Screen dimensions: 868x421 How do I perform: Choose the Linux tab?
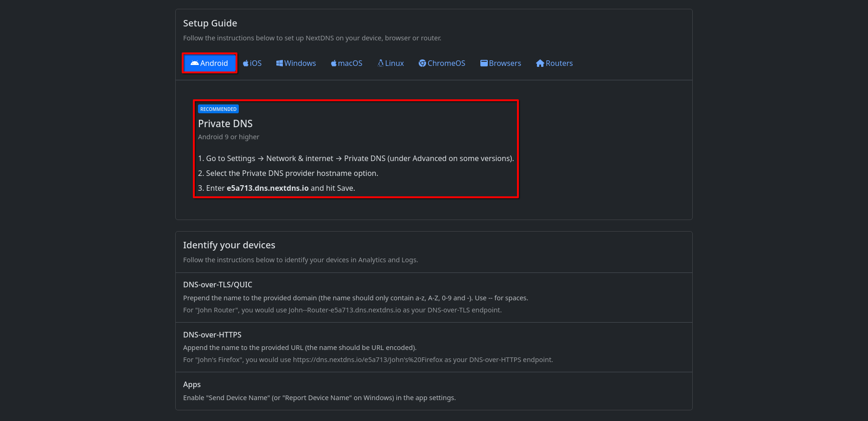391,63
